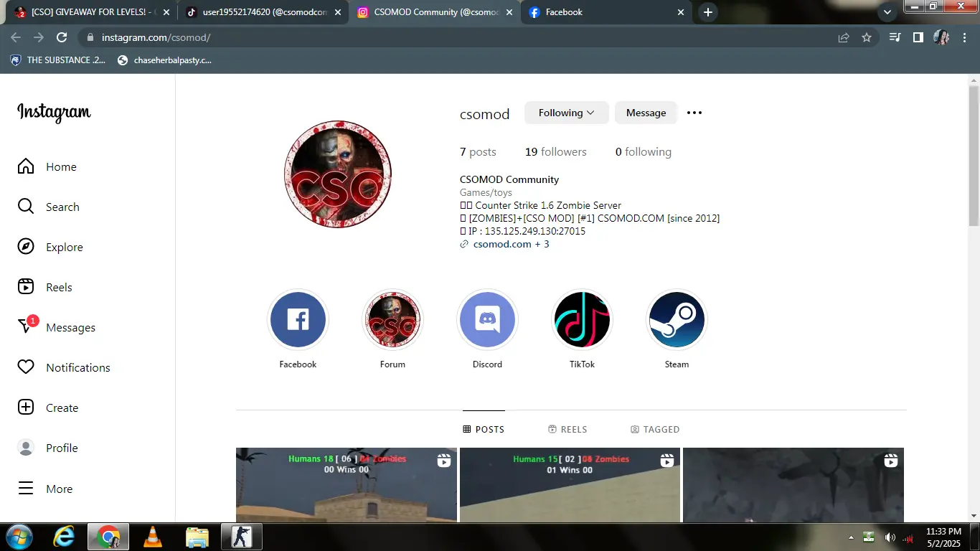Open a new browser tab
980x551 pixels.
click(x=708, y=12)
